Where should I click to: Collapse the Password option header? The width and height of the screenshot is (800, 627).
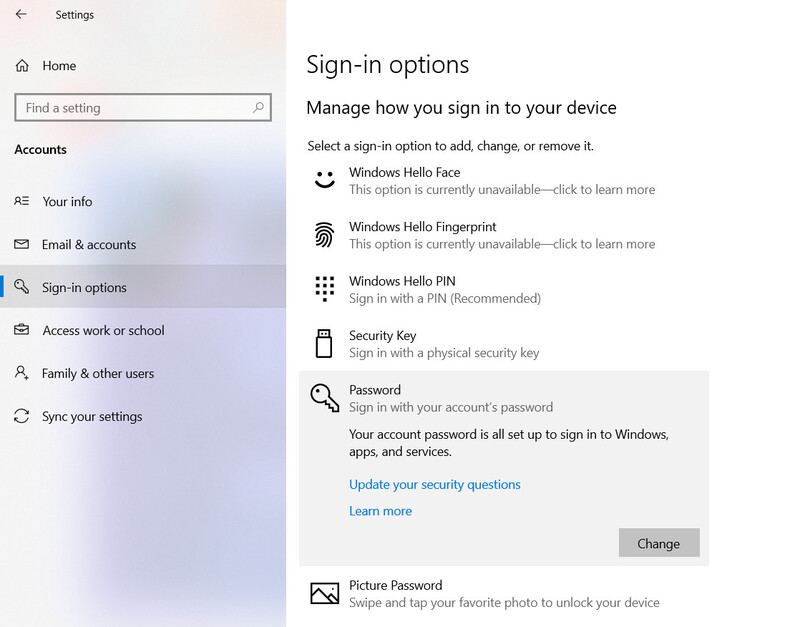[504, 398]
